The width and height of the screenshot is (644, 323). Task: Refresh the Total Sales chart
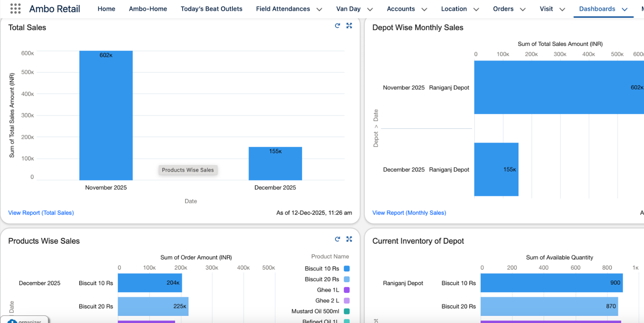[337, 26]
